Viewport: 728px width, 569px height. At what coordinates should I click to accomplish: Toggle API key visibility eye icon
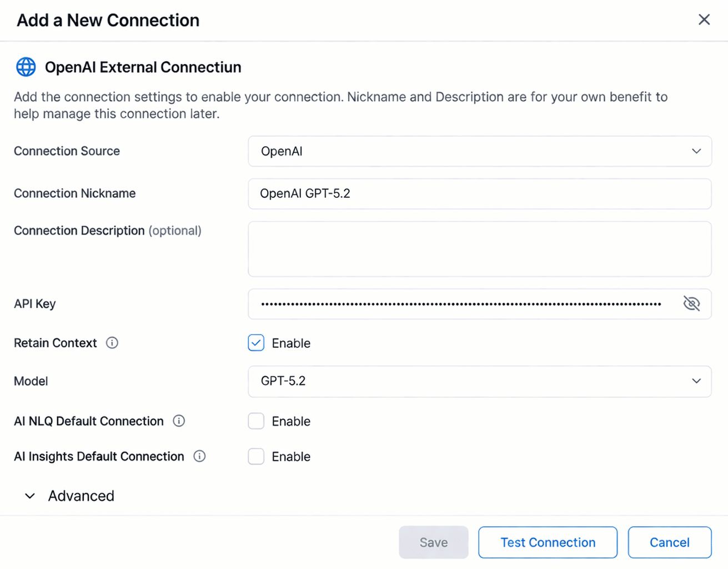[691, 304]
